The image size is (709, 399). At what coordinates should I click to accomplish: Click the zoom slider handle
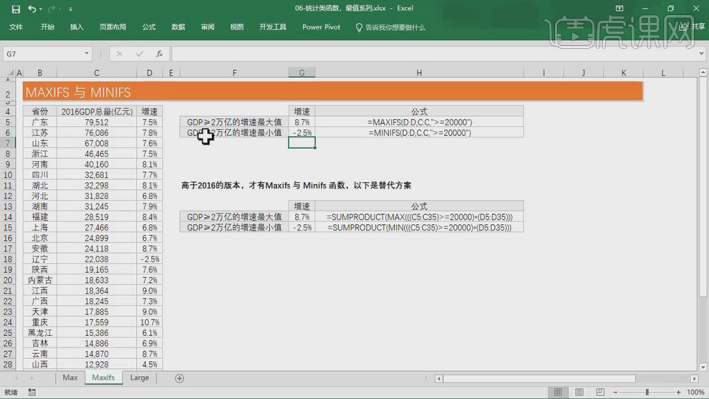647,392
